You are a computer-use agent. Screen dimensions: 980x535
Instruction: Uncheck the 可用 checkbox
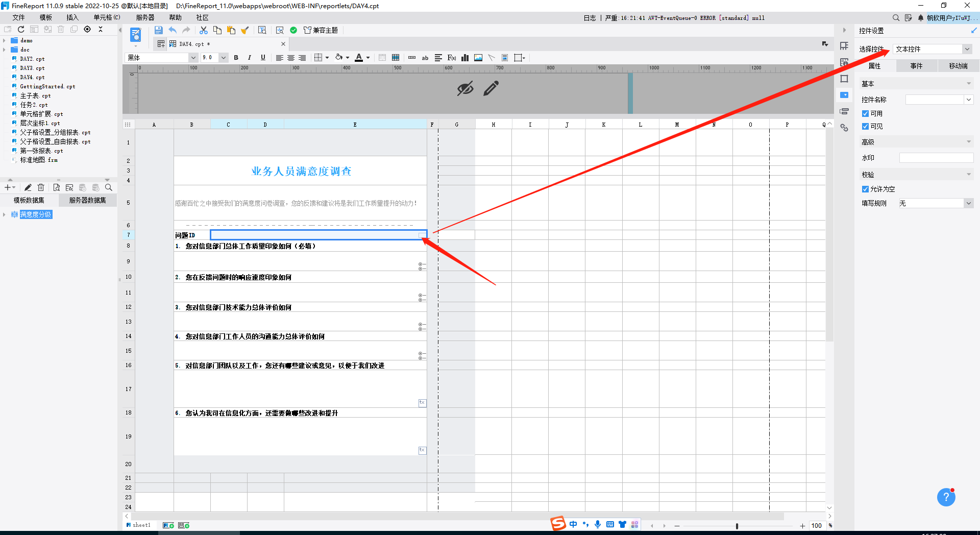coord(865,113)
